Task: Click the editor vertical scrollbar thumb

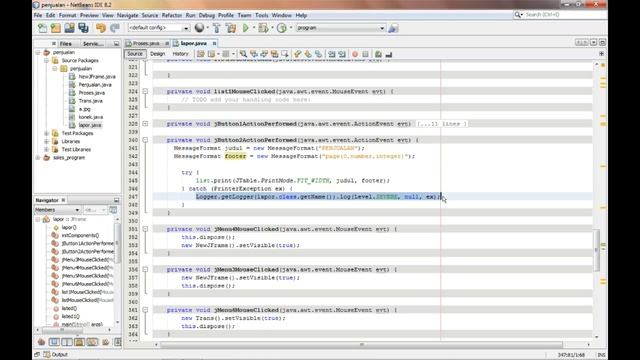Action: pyautogui.click(x=596, y=250)
